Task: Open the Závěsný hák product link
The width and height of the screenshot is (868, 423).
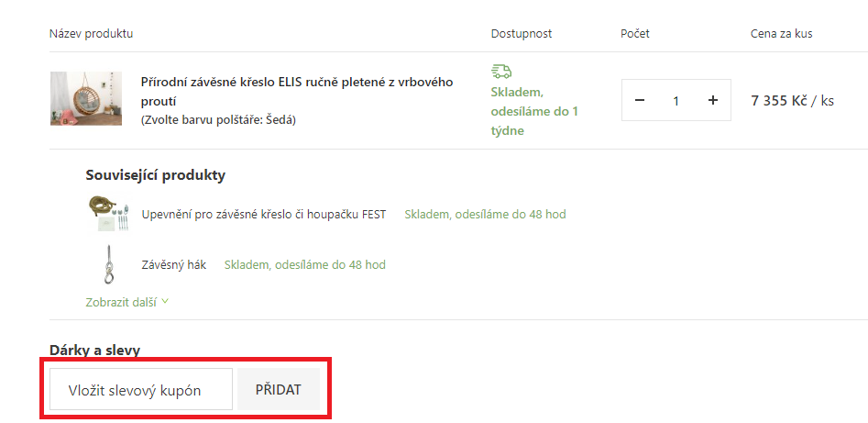Action: click(174, 265)
